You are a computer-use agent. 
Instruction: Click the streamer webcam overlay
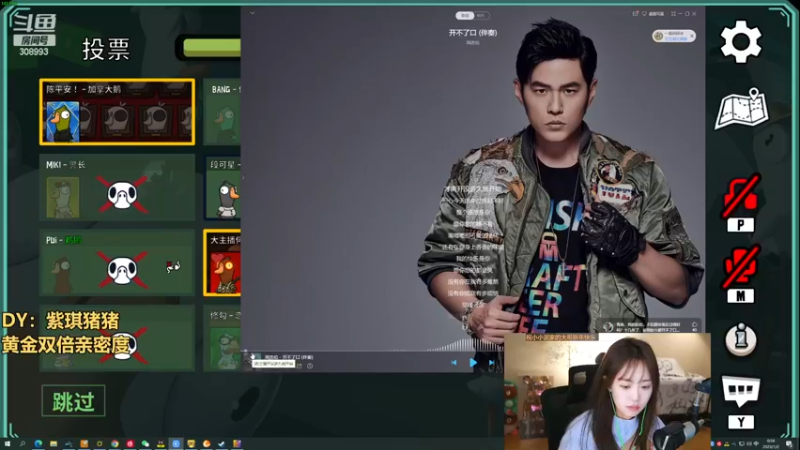[607, 391]
